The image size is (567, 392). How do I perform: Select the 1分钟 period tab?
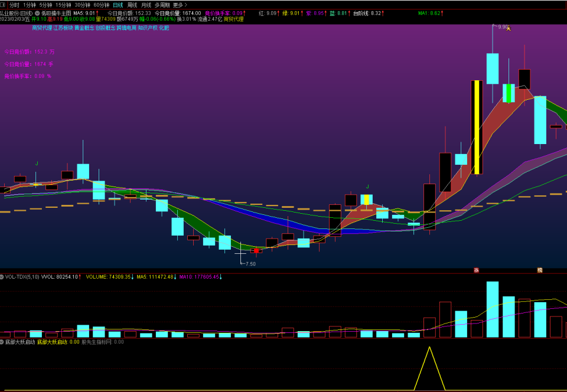pyautogui.click(x=30, y=5)
